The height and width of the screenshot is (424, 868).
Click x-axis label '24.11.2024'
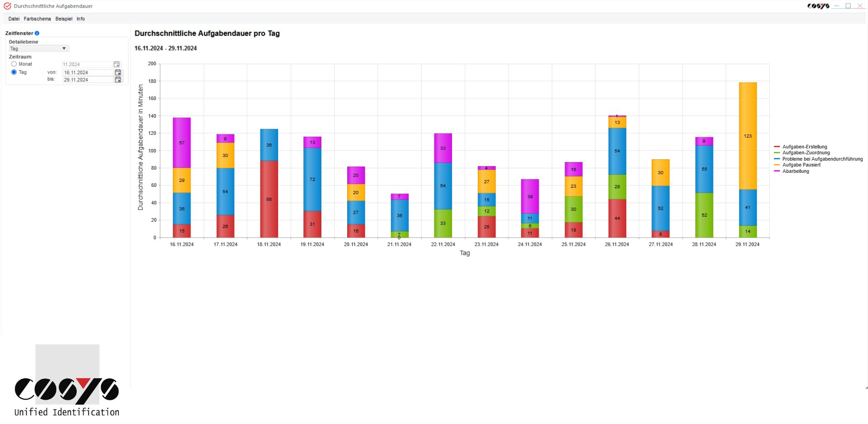(530, 244)
